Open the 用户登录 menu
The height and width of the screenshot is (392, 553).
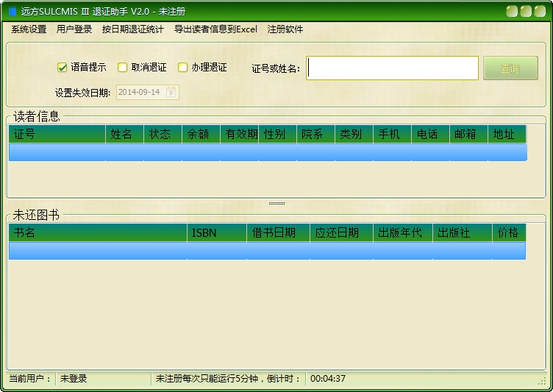pos(74,29)
